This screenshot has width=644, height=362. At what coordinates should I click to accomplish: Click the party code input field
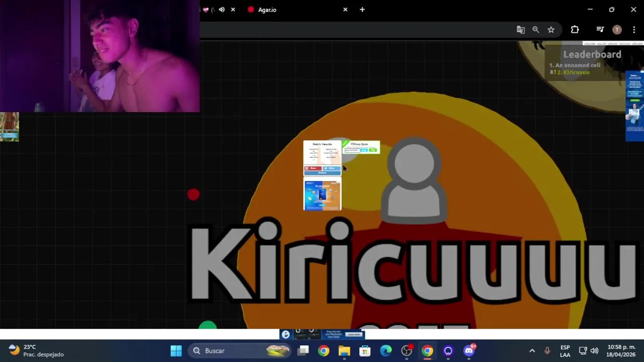click(353, 150)
